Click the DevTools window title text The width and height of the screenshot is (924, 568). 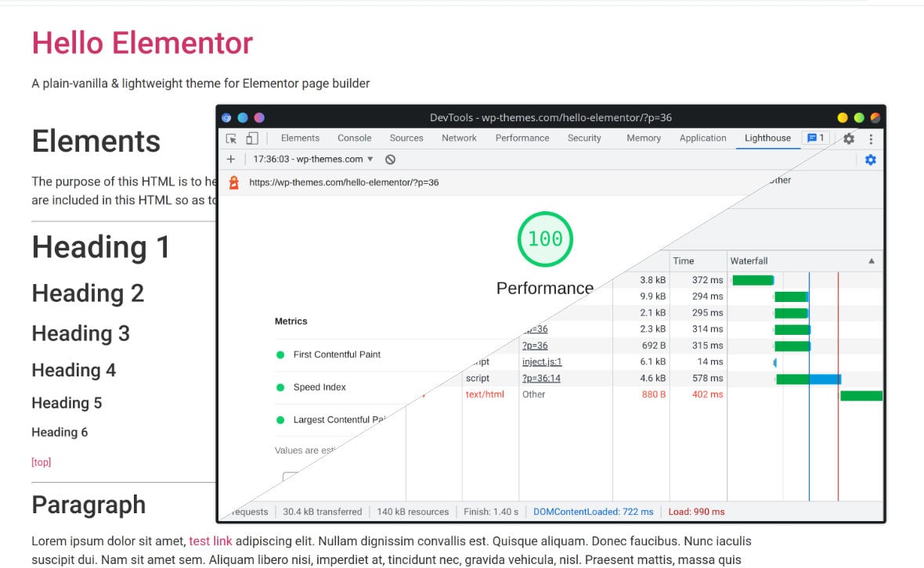click(x=551, y=117)
